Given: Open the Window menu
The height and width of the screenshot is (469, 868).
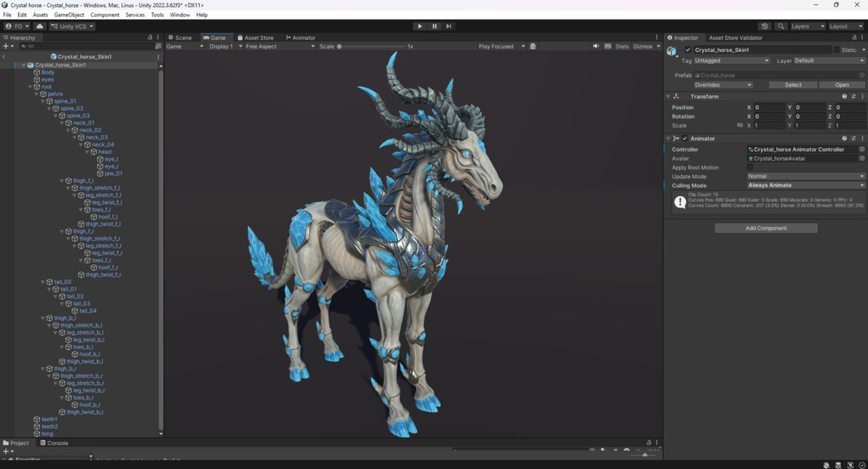Looking at the screenshot, I should [180, 14].
